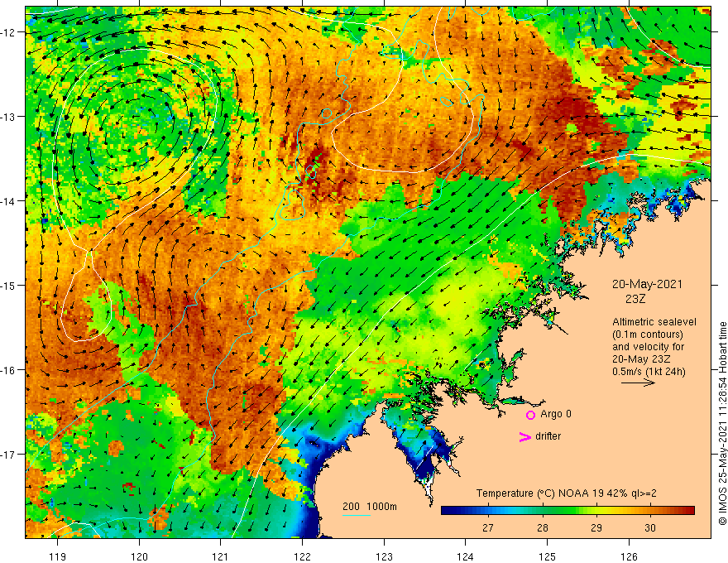This screenshot has height=563, width=728.
Task: Click the temperature color bar
Action: [568, 510]
